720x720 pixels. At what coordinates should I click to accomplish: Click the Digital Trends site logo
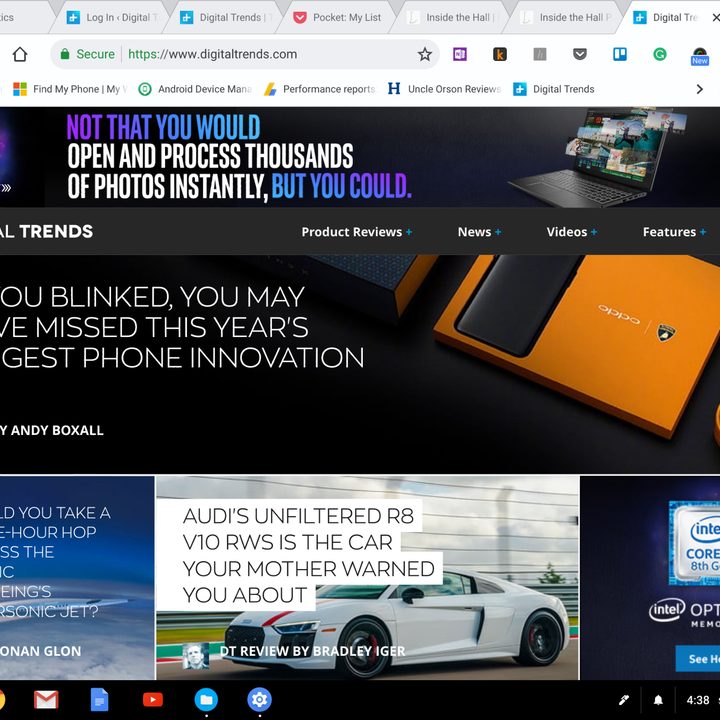tap(46, 231)
